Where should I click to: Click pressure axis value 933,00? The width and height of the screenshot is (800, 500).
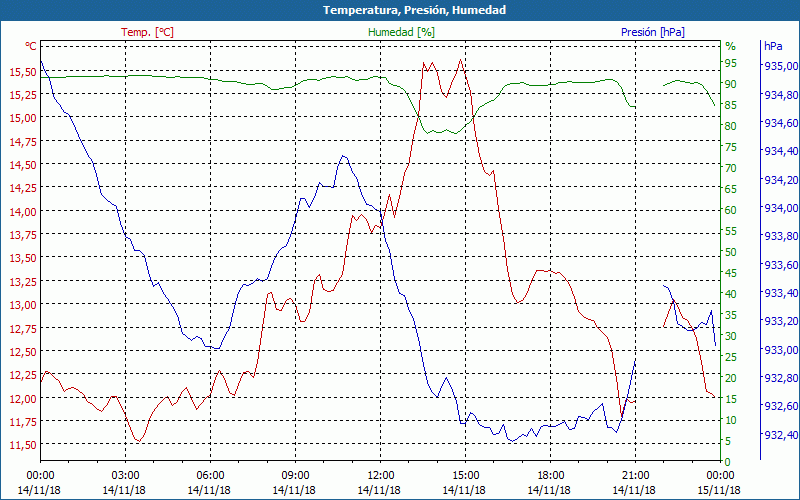[780, 349]
